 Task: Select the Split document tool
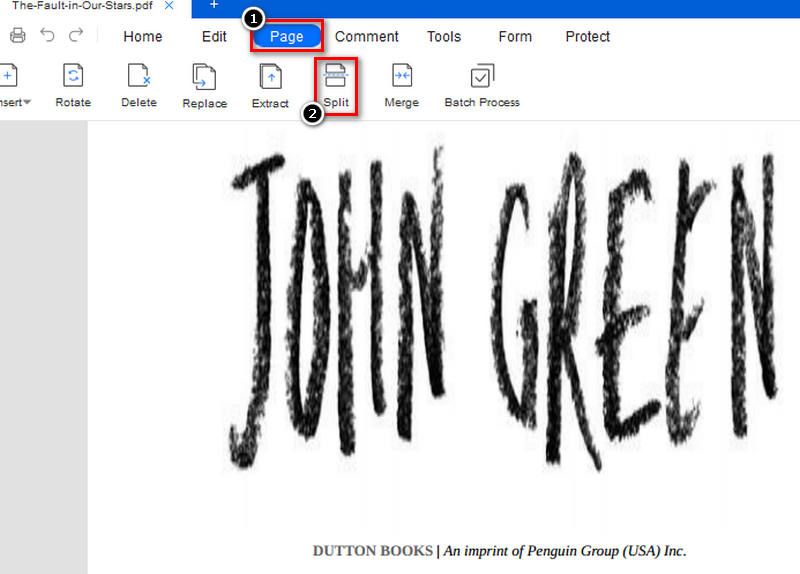coord(336,86)
